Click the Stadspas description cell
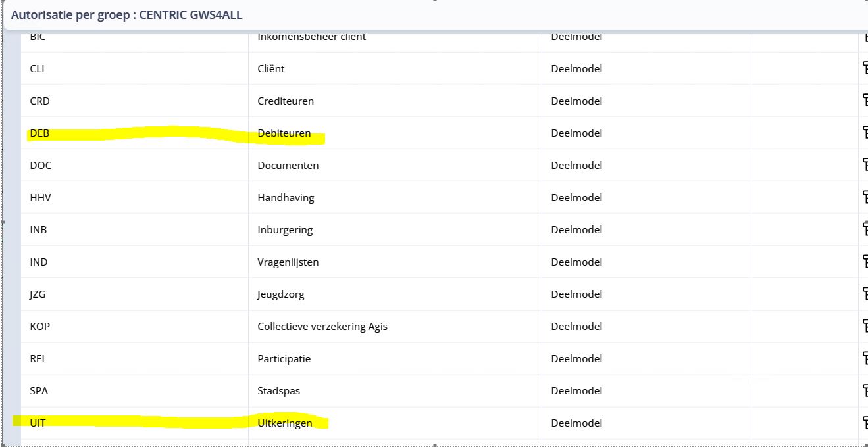 coord(395,390)
